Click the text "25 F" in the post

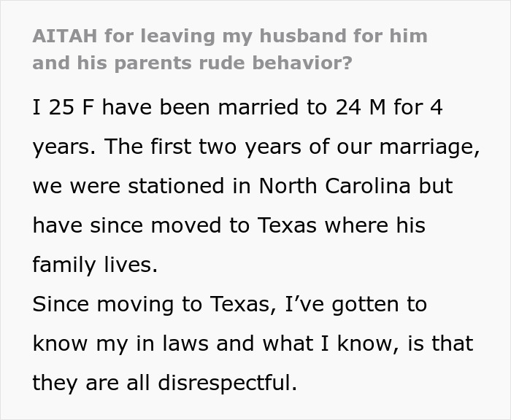point(70,109)
